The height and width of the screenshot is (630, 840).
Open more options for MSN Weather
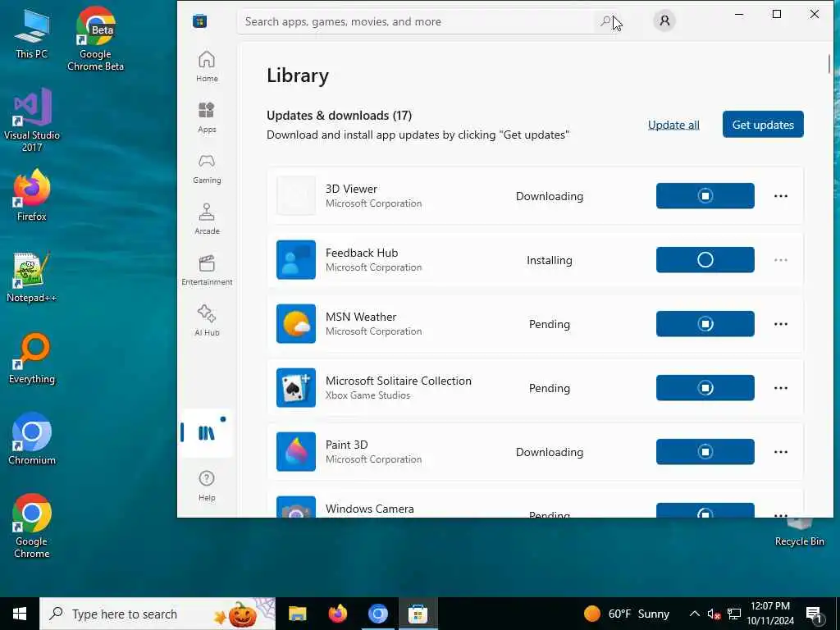(x=781, y=324)
